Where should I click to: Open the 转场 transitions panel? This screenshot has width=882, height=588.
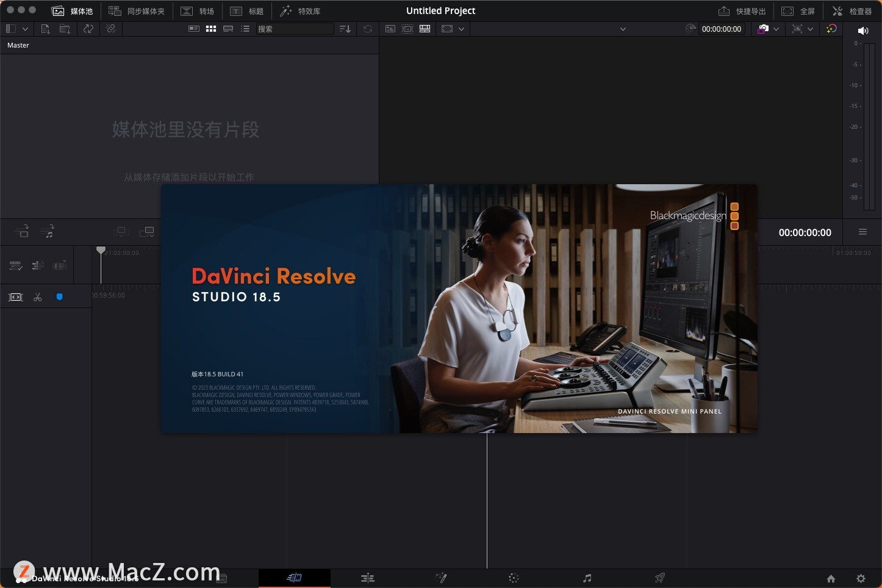(x=198, y=11)
